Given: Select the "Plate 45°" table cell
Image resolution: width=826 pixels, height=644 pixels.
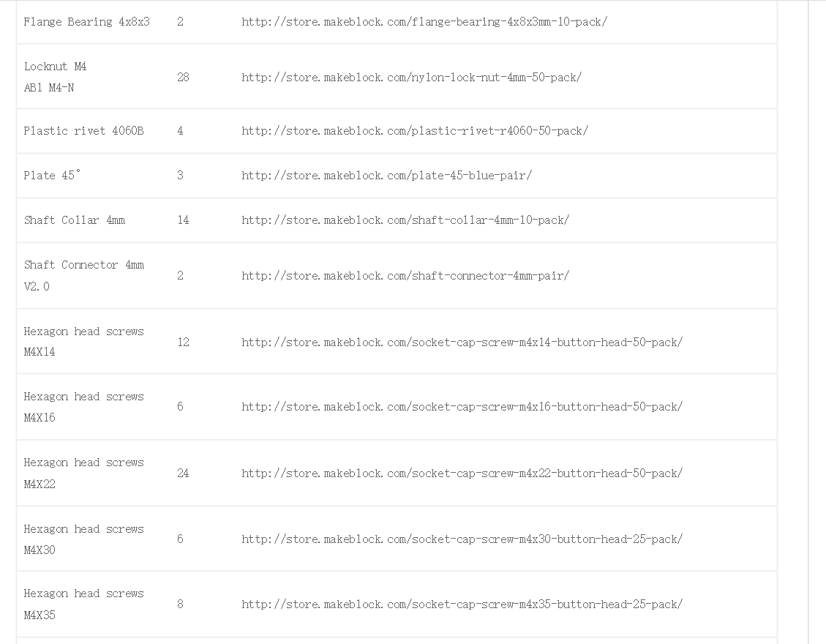Looking at the screenshot, I should pyautogui.click(x=52, y=176).
